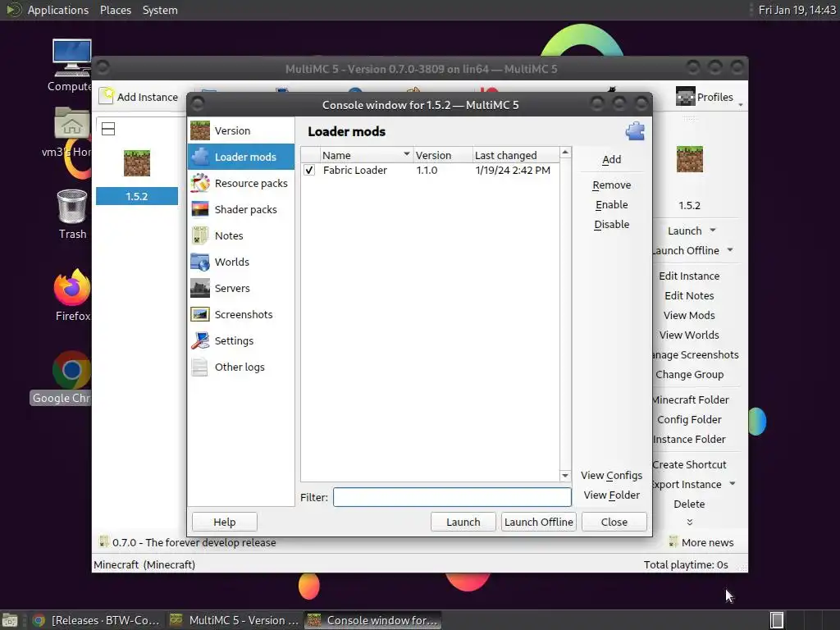Click View Configs button
The image size is (840, 630).
pos(611,476)
